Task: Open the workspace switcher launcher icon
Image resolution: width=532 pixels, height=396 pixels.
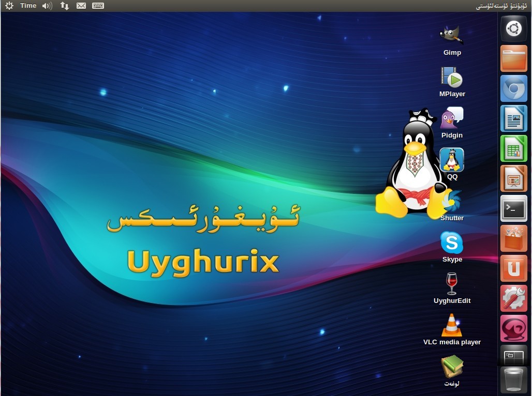Action: (x=514, y=355)
